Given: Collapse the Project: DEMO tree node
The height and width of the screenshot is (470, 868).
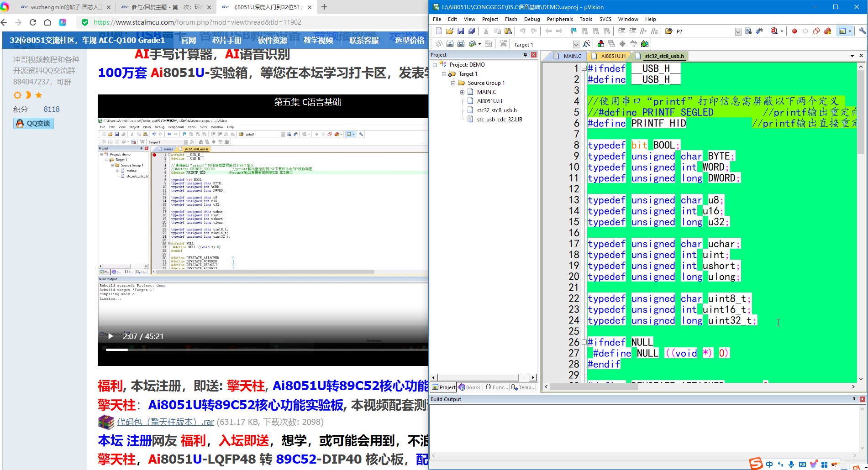Looking at the screenshot, I should (435, 65).
